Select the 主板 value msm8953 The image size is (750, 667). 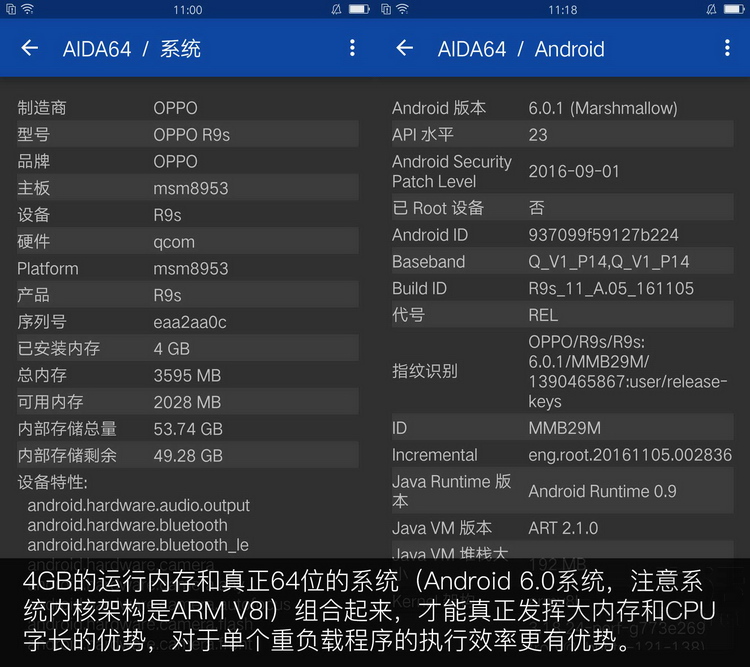click(x=190, y=189)
